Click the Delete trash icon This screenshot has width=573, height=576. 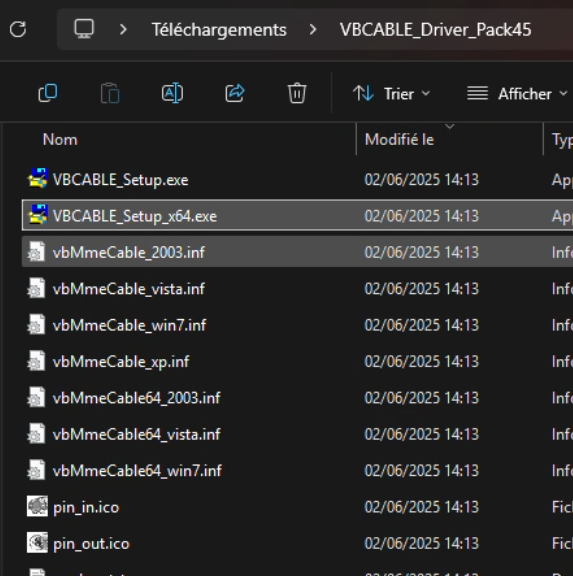coord(297,93)
